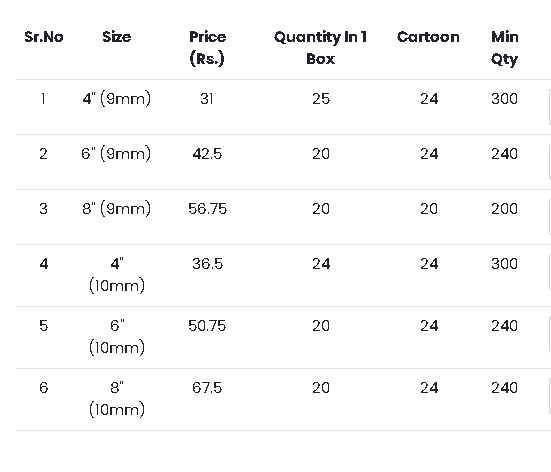Click the Cartoon column header
This screenshot has width=551, height=472.
click(x=428, y=37)
